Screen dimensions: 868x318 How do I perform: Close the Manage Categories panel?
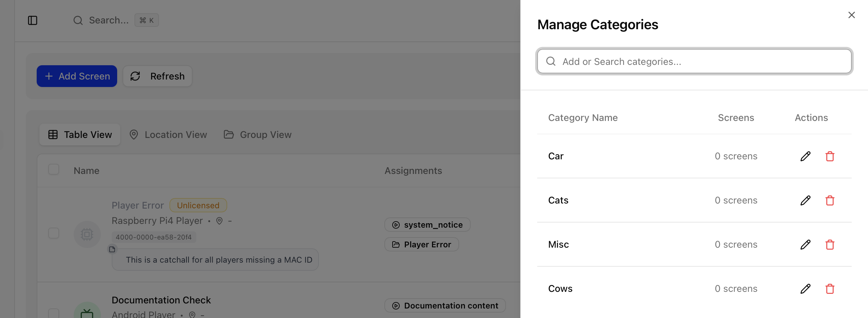[x=851, y=15]
